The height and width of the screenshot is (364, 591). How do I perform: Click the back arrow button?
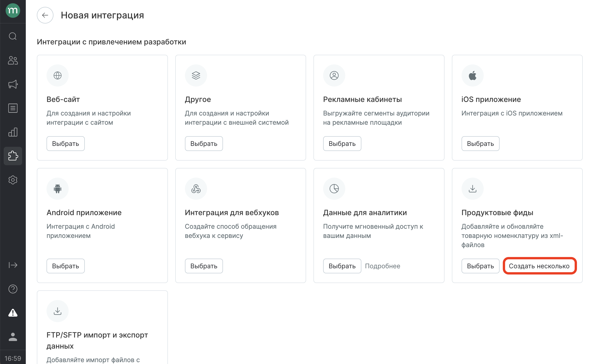tap(45, 15)
